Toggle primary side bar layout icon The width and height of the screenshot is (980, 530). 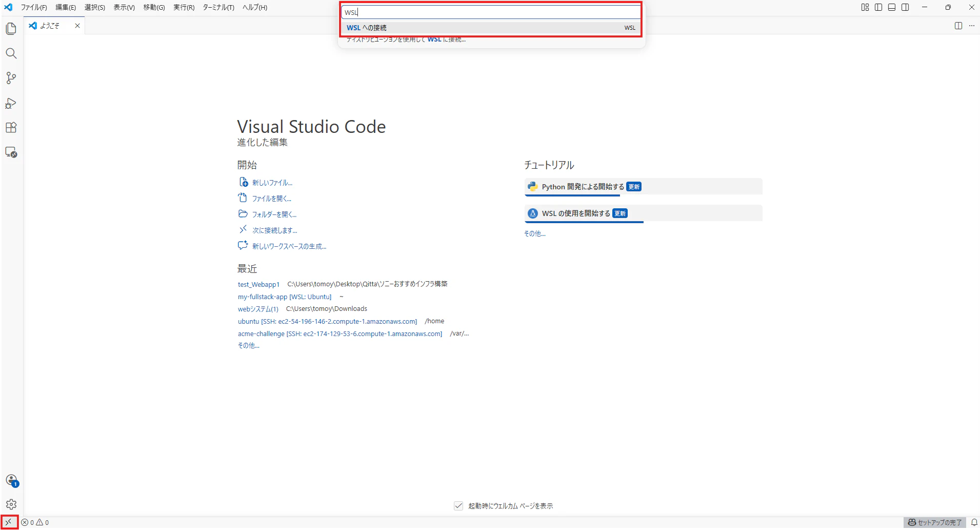[878, 7]
